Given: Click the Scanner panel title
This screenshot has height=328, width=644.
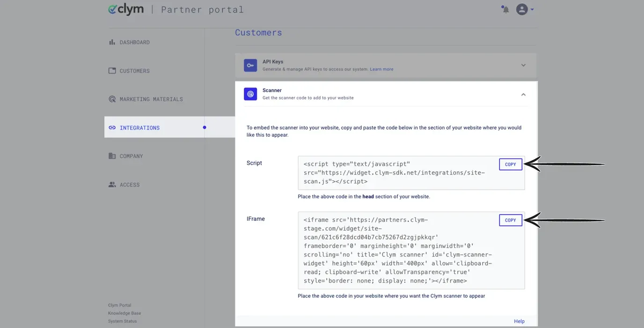Looking at the screenshot, I should [272, 90].
